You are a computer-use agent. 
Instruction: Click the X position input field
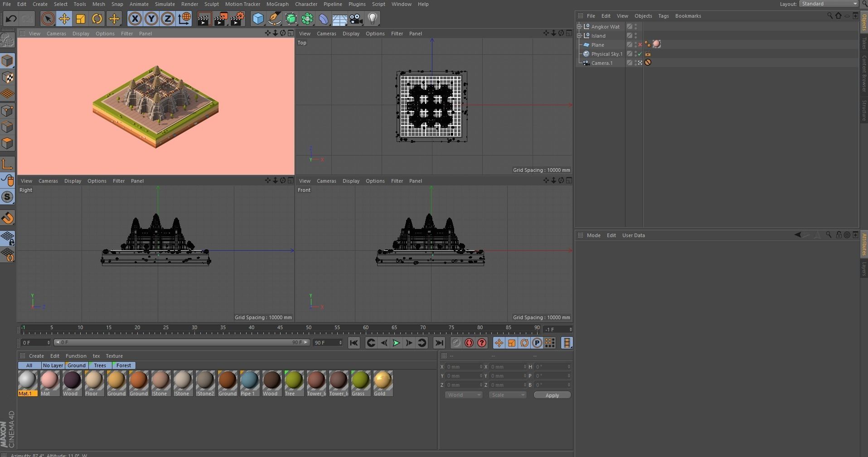click(x=463, y=367)
